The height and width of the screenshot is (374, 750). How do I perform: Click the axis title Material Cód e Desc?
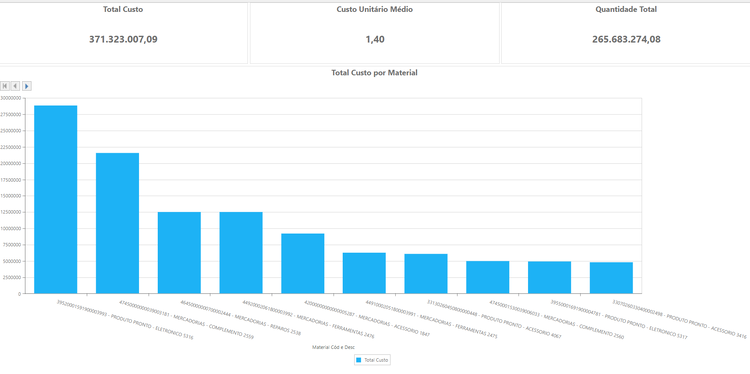click(333, 347)
